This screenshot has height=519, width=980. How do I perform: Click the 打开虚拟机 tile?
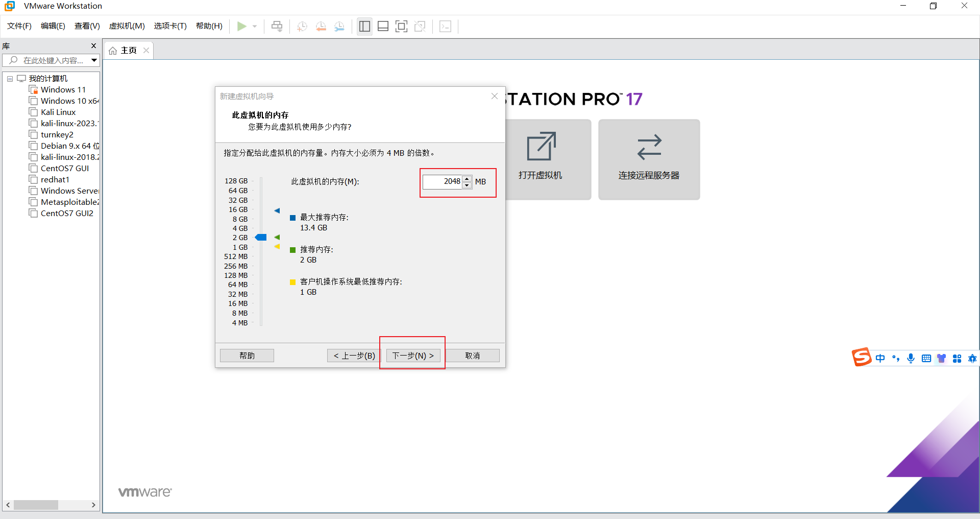click(548, 159)
